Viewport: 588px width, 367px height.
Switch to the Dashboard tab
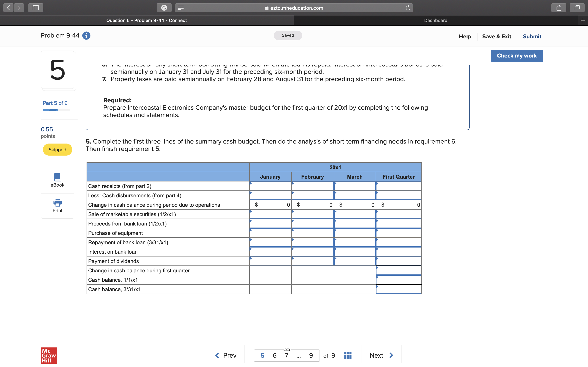click(x=435, y=20)
